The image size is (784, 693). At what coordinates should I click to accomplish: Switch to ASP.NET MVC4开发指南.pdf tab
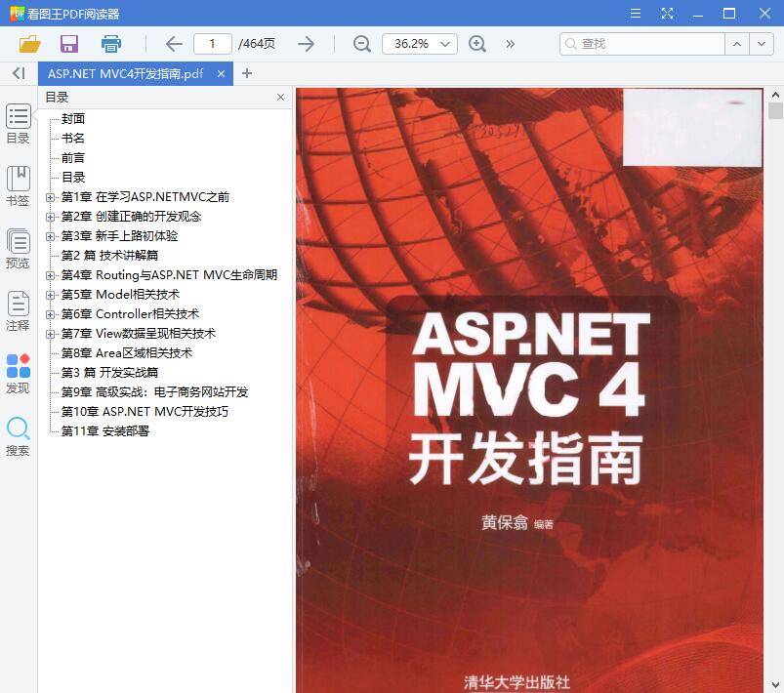tap(126, 74)
